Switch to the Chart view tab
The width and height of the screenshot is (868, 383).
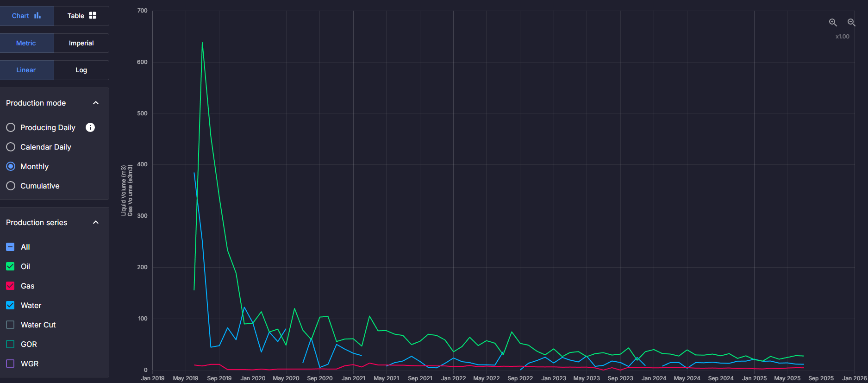click(x=26, y=16)
